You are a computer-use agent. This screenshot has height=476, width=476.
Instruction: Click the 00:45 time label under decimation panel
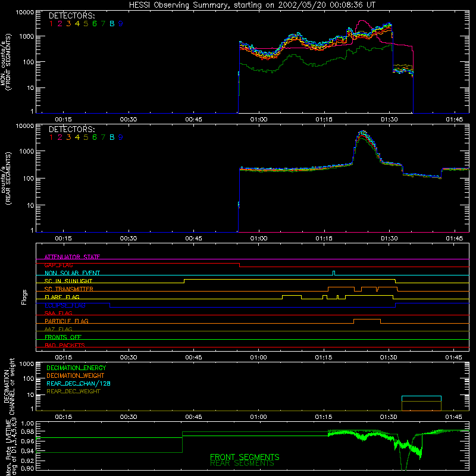coord(193,417)
